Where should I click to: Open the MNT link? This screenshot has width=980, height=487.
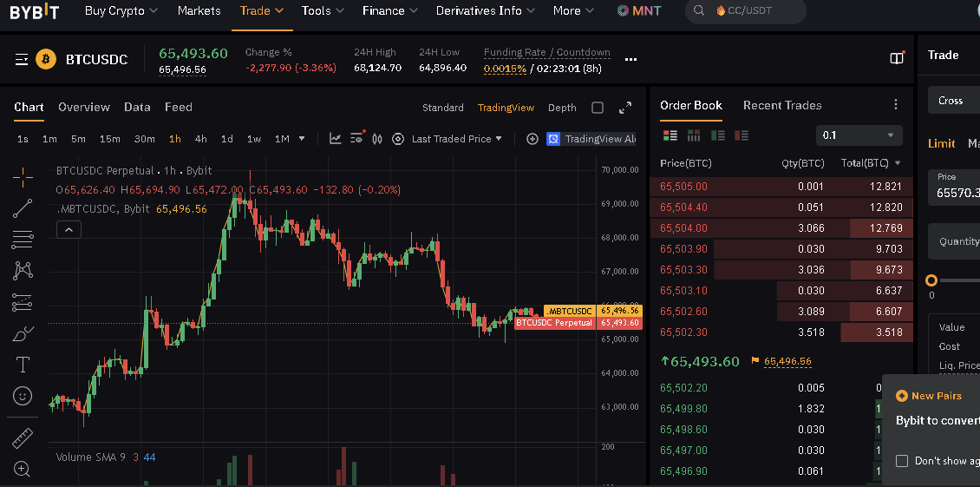639,10
